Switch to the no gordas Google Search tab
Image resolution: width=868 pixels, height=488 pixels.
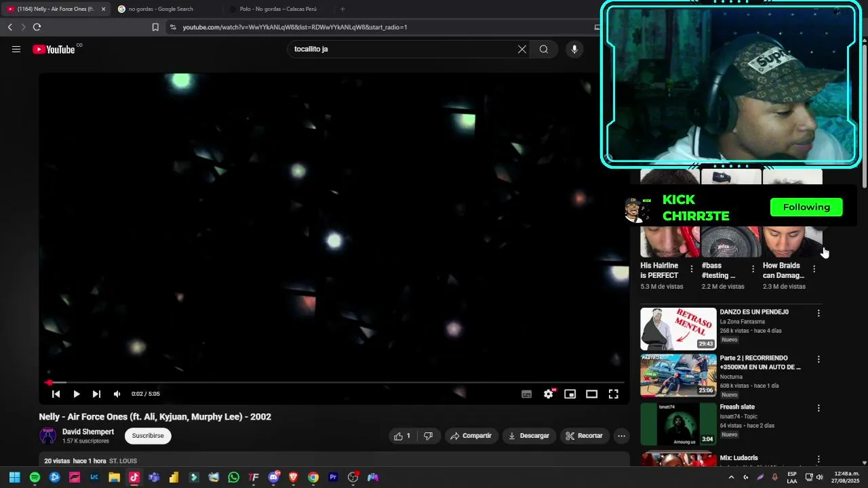pos(161,9)
